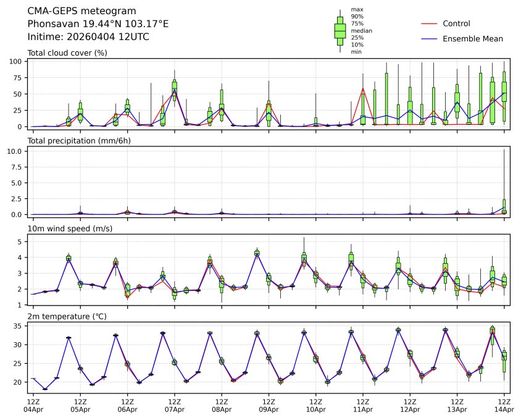Click the "CMA-GEPS meteogram" title

click(82, 11)
